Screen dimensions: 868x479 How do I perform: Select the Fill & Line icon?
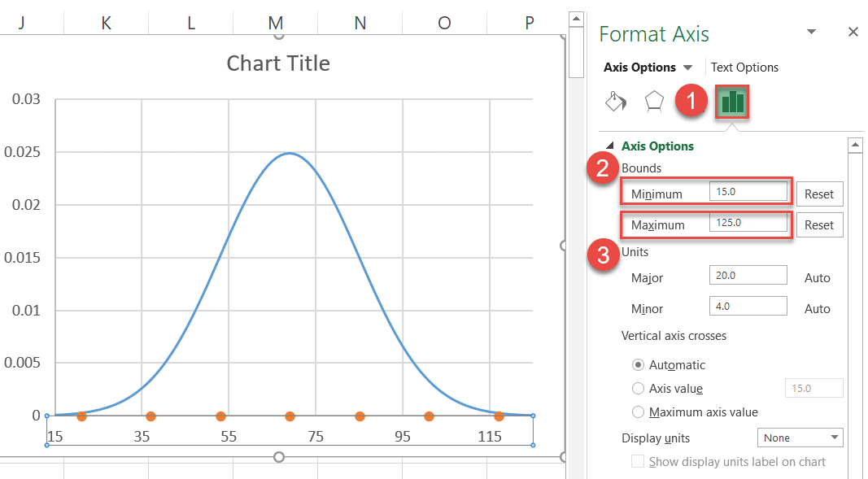616,101
